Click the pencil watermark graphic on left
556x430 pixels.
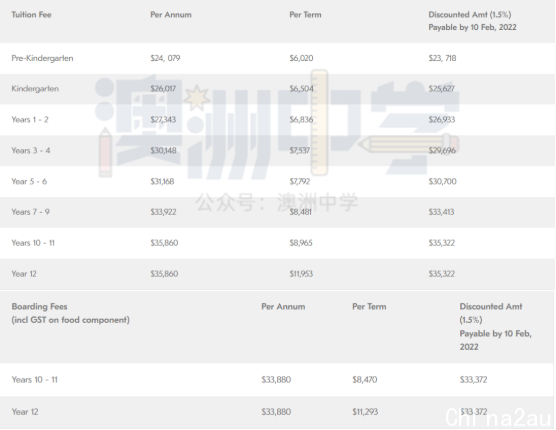point(105,152)
